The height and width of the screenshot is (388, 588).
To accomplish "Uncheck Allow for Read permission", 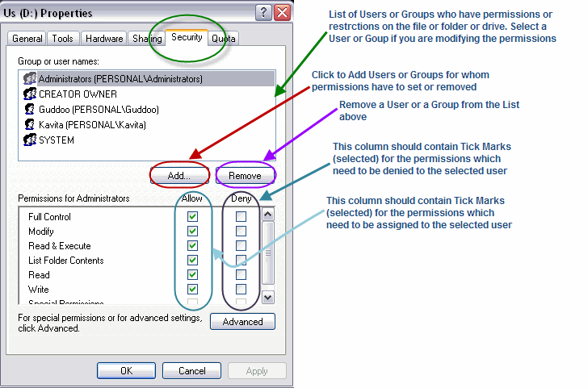I will tap(193, 274).
